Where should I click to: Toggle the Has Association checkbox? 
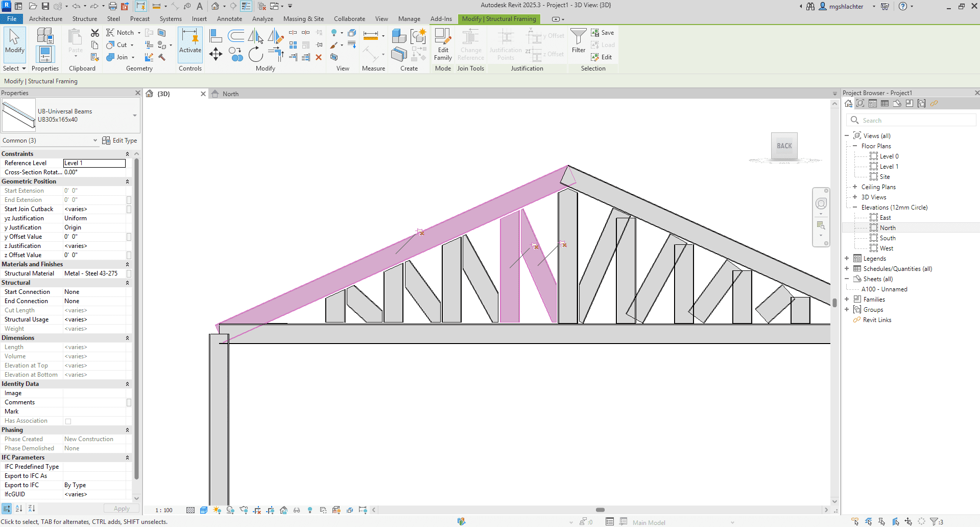tap(68, 421)
